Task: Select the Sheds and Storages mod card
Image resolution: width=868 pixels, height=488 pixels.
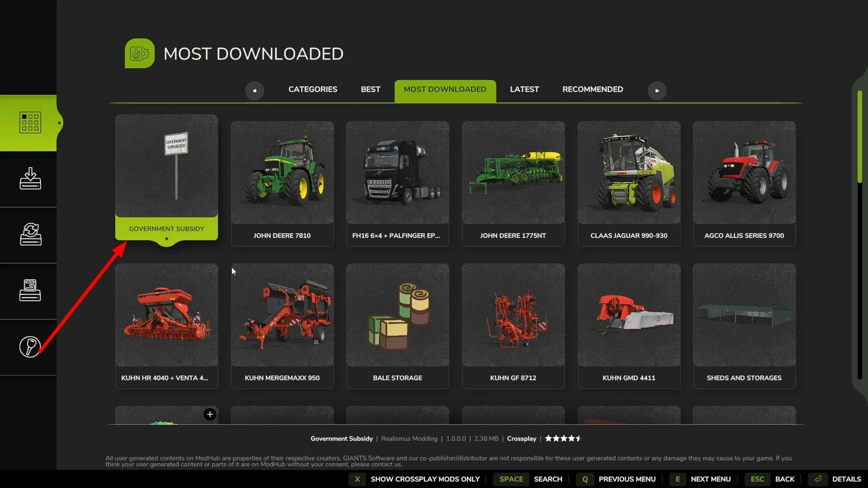Action: [x=744, y=326]
